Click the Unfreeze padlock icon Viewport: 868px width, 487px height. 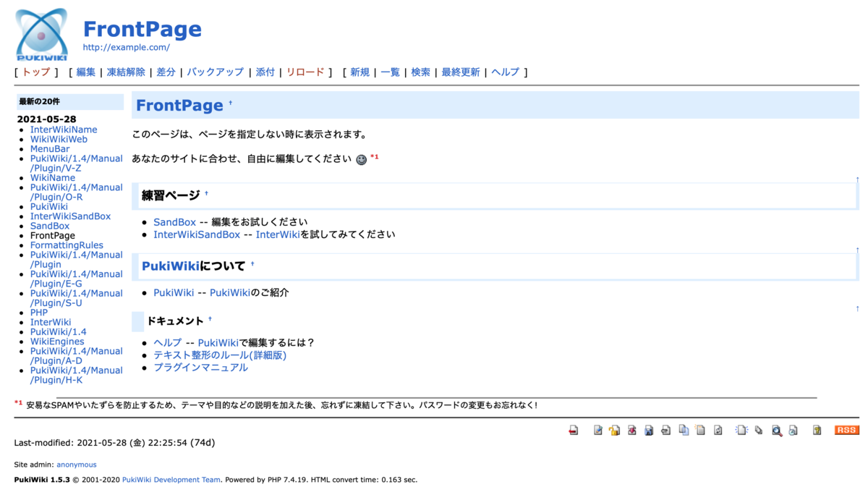pyautogui.click(x=614, y=430)
